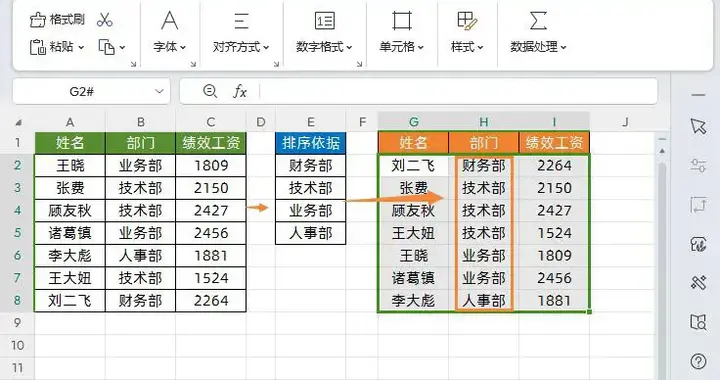Click the 格式刷 text label
Screen dimensions: 720x380
tap(67, 19)
